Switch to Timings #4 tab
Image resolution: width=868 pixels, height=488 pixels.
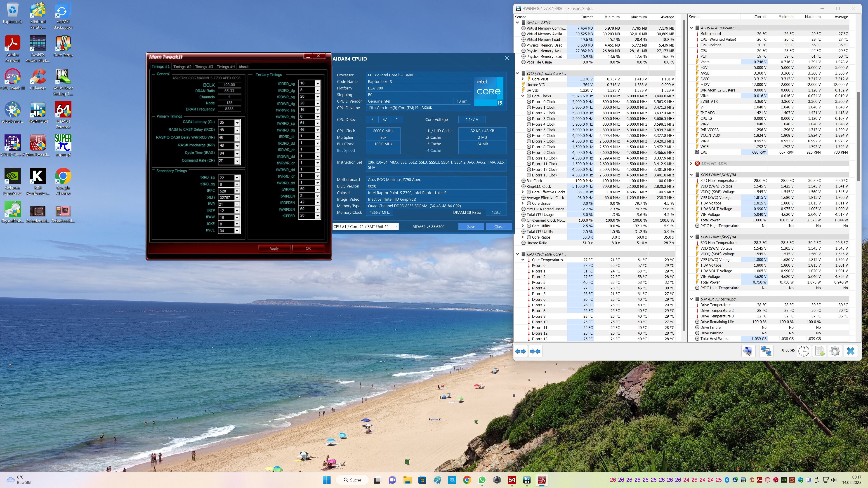(x=225, y=67)
